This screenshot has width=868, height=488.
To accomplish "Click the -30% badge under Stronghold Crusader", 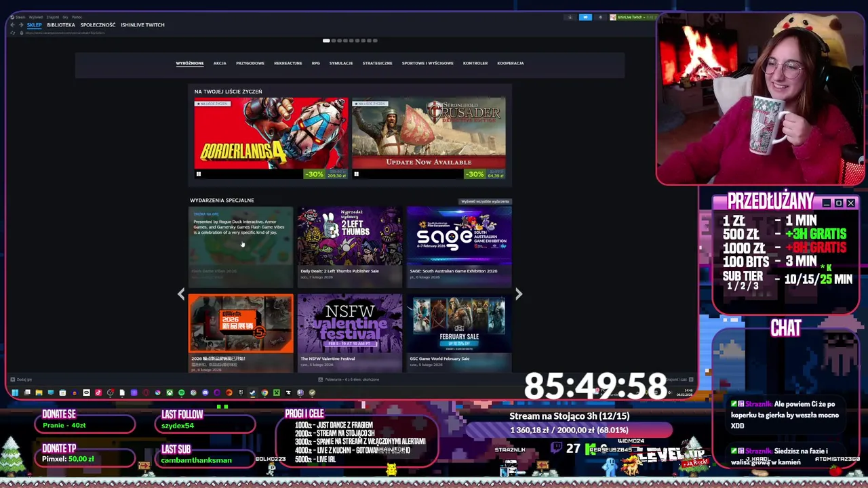I will [x=475, y=174].
